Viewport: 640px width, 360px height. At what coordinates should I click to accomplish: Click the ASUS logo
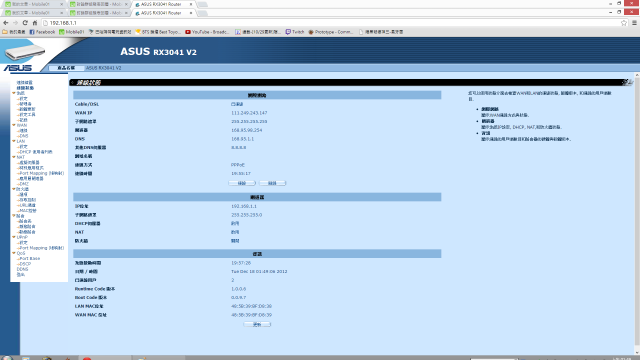coord(18,68)
